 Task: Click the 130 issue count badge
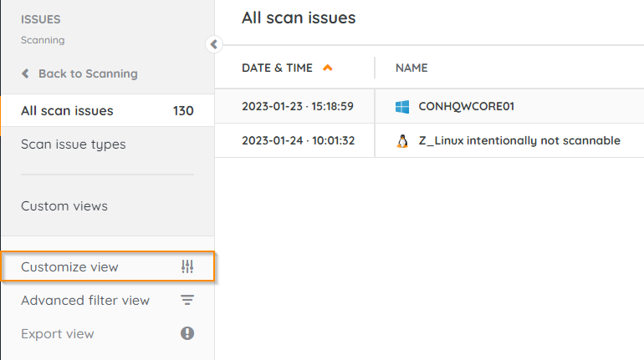click(182, 111)
